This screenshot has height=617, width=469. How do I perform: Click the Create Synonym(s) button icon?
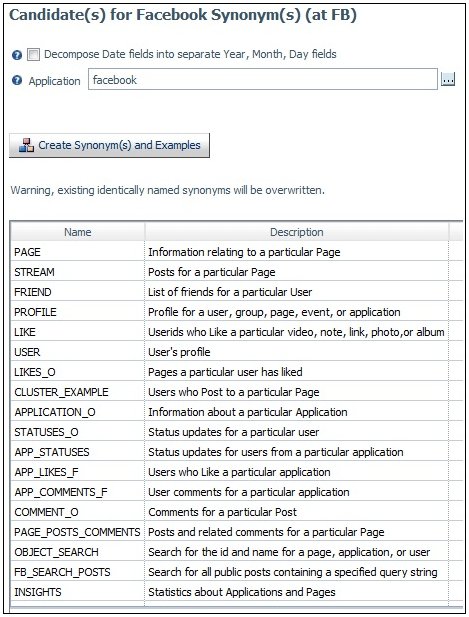[x=26, y=145]
